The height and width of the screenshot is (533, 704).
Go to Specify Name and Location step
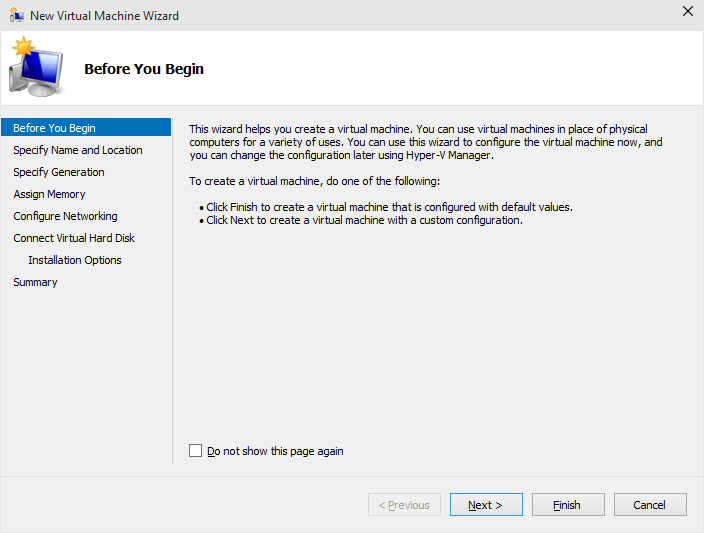tap(78, 150)
